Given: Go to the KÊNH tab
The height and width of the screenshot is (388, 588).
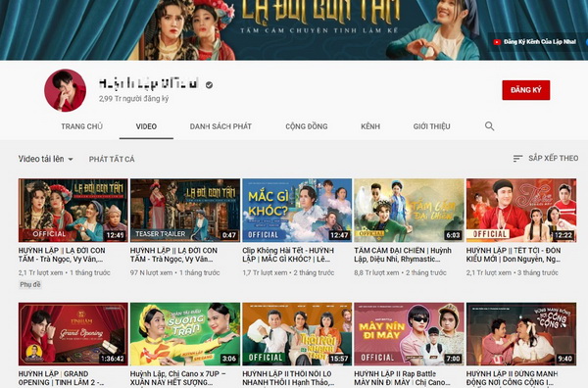Looking at the screenshot, I should [370, 126].
